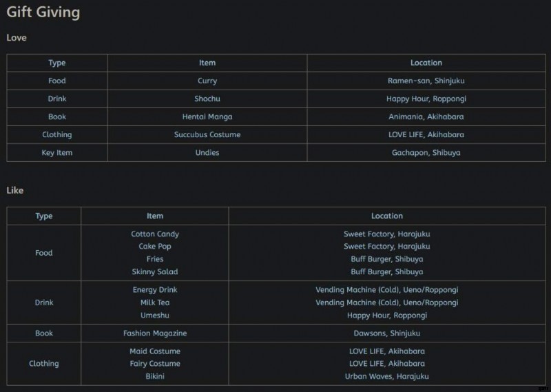Select the Energy Drink item

155,290
